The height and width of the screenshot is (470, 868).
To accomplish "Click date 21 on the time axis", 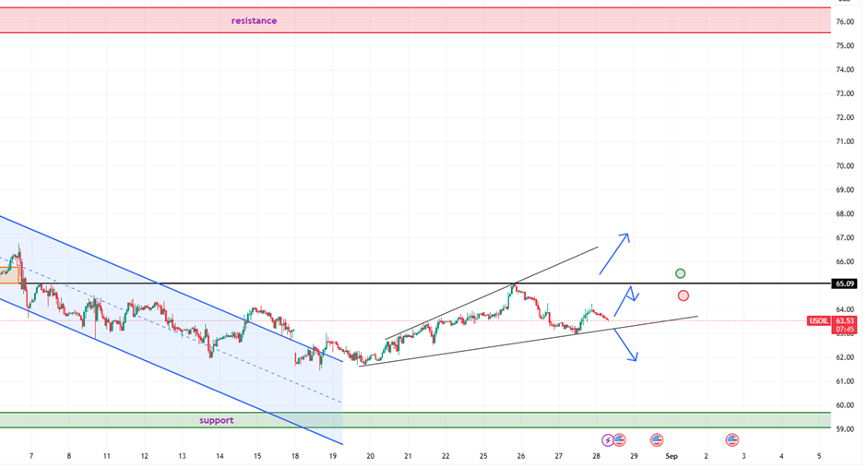I will 408,456.
